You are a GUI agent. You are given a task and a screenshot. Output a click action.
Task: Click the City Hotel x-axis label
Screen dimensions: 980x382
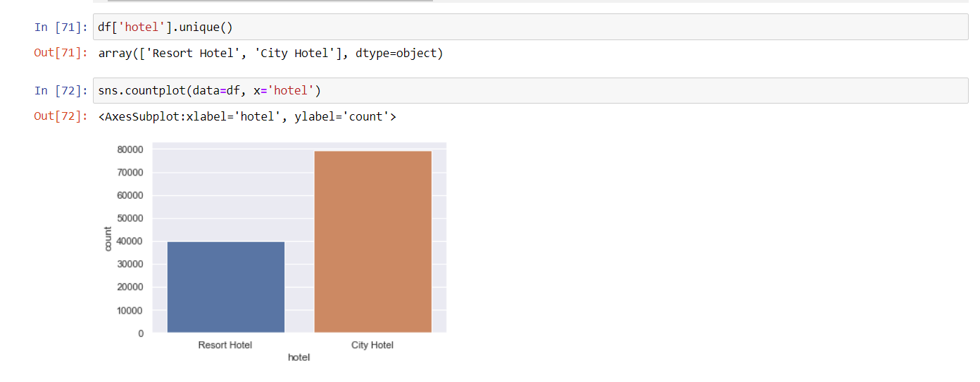coord(372,345)
